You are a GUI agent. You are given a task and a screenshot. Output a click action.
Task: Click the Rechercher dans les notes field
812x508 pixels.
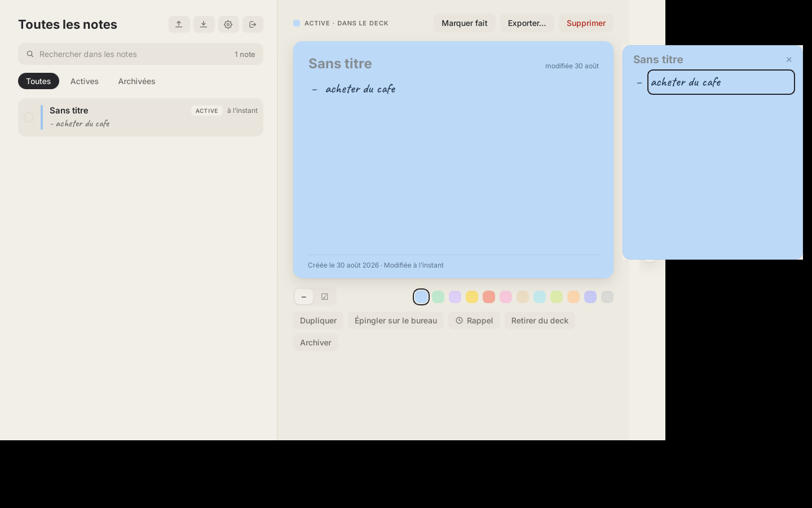(140, 54)
